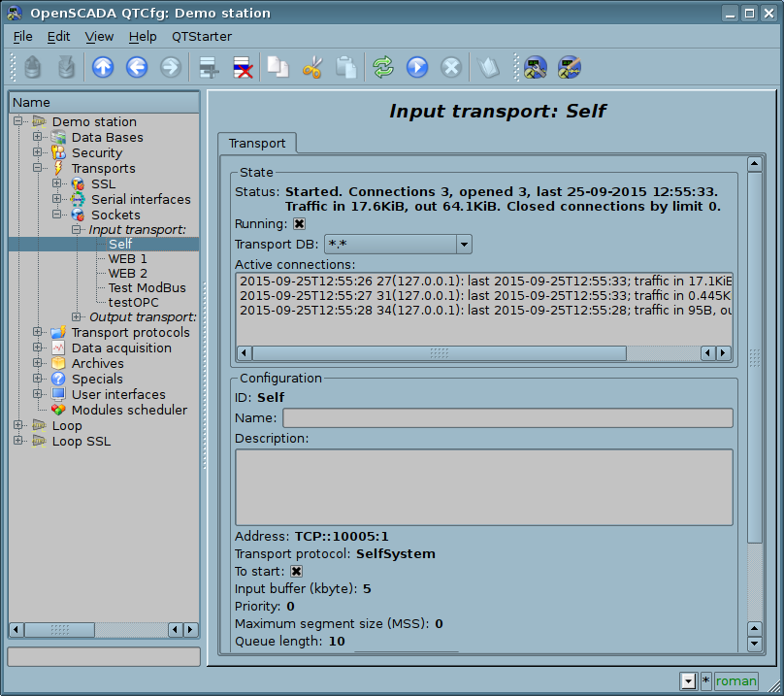Navigate forward with the Forward arrow
784x696 pixels.
click(171, 67)
